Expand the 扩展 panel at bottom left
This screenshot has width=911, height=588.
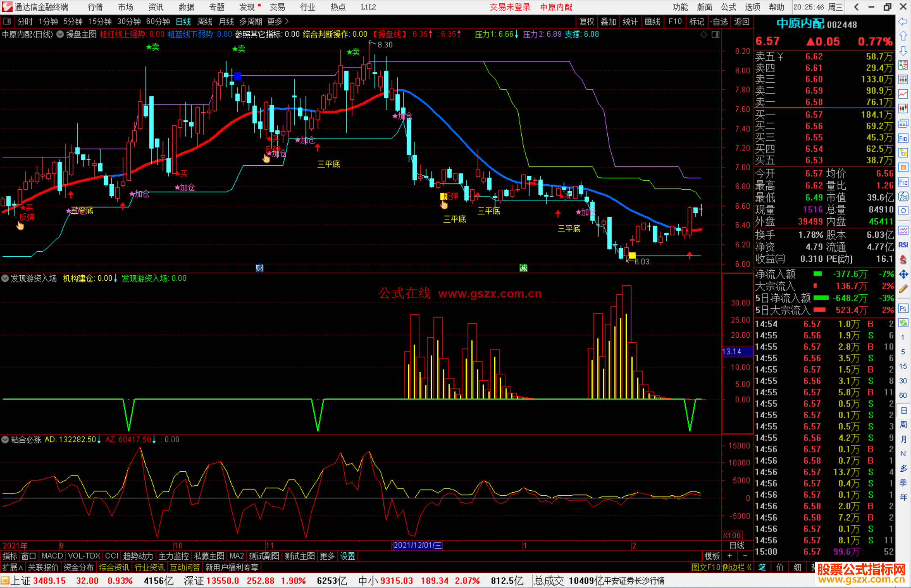tap(12, 567)
